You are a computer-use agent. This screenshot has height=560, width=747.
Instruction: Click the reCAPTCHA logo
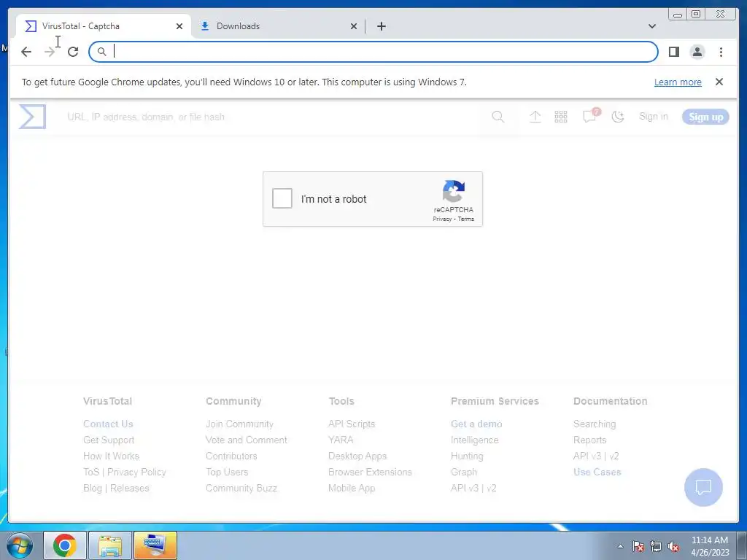pyautogui.click(x=453, y=191)
